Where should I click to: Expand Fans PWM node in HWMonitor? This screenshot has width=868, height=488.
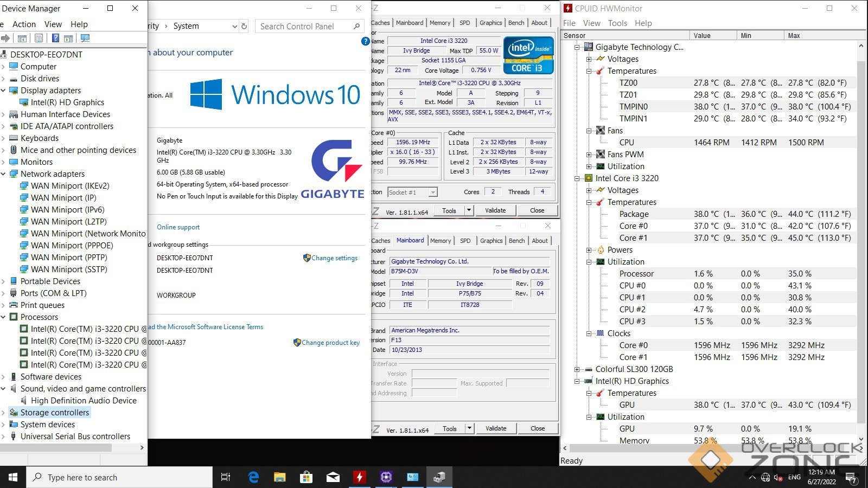click(589, 155)
